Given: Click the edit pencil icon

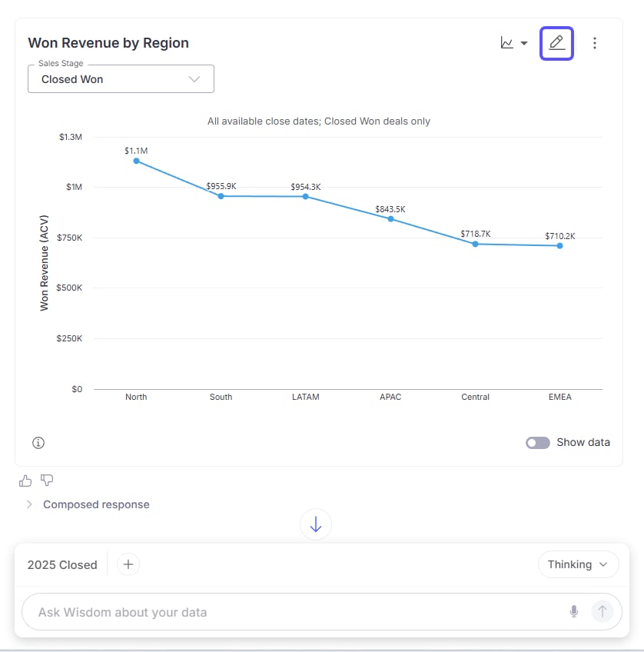Looking at the screenshot, I should [556, 43].
